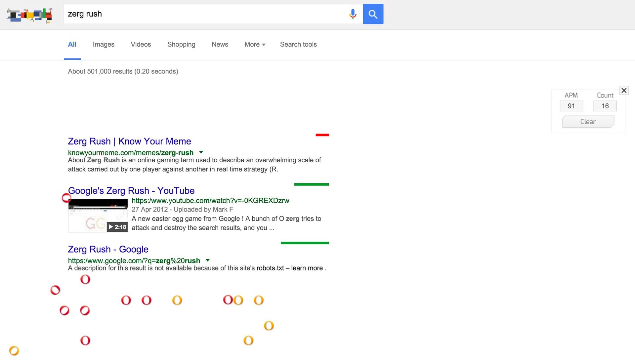635x364 pixels.
Task: Click into the zerg rush search field
Action: [x=205, y=14]
